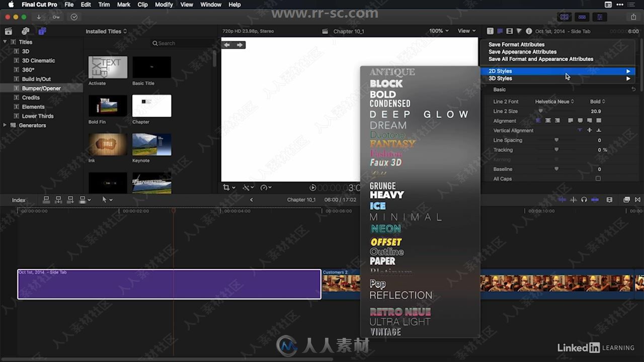Click the titles Search field
The height and width of the screenshot is (362, 644).
pyautogui.click(x=181, y=43)
